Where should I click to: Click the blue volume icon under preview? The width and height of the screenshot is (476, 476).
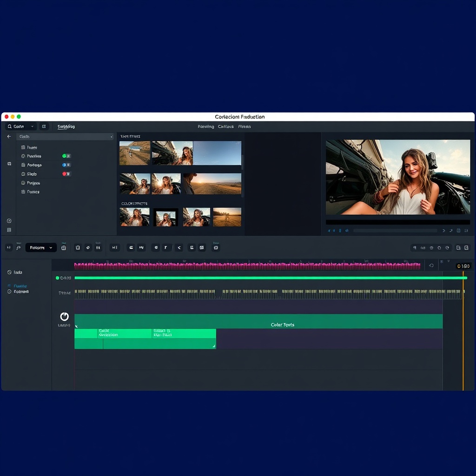(x=347, y=231)
